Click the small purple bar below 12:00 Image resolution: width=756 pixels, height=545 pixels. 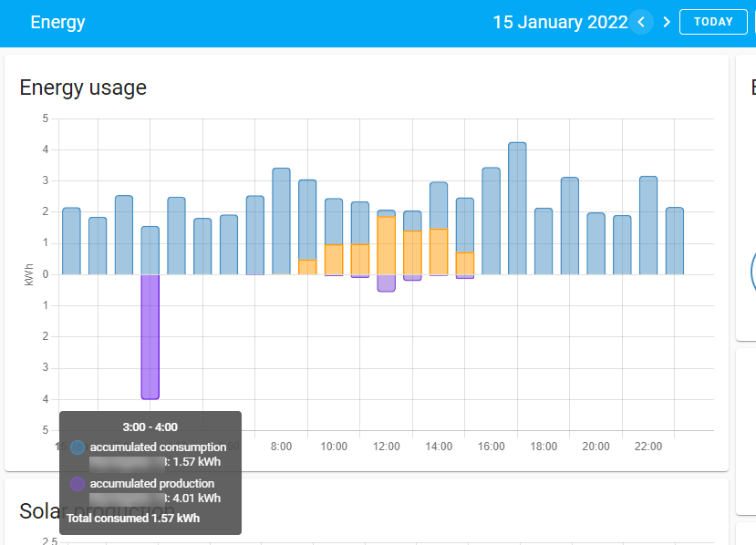point(387,283)
